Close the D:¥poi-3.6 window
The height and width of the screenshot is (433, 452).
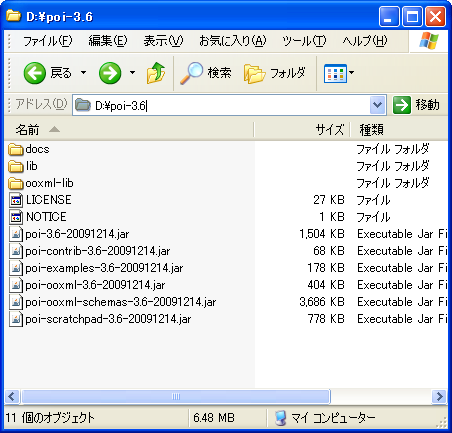[436, 17]
